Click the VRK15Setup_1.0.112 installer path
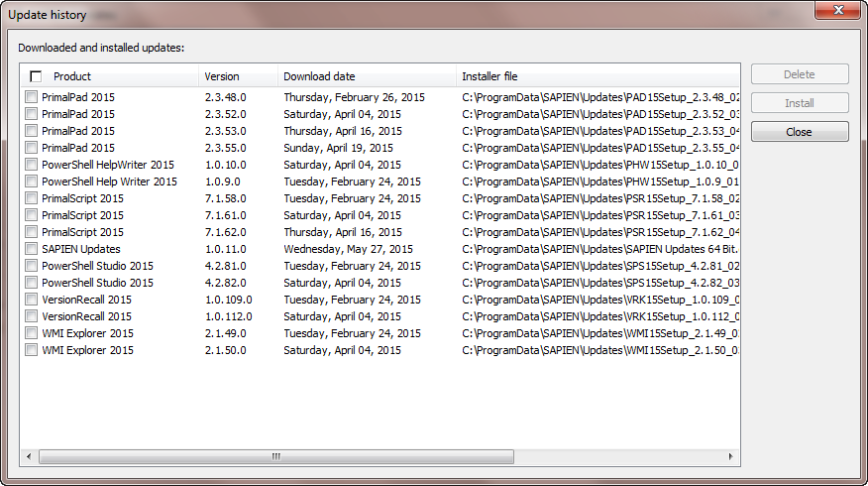Image resolution: width=868 pixels, height=486 pixels. click(x=600, y=316)
